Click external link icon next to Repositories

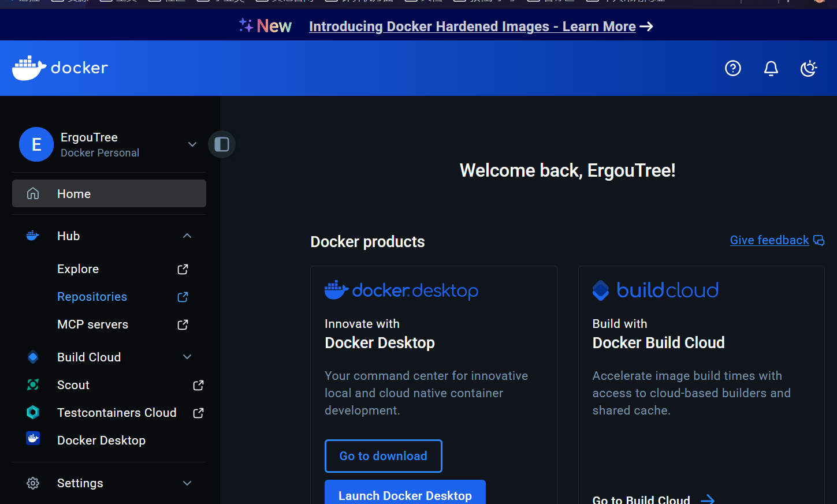(x=183, y=297)
